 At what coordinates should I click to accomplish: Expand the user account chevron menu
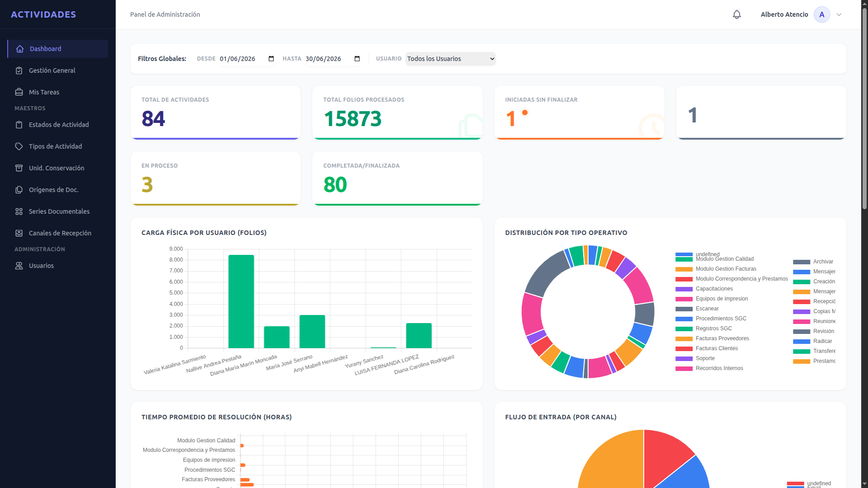(839, 14)
